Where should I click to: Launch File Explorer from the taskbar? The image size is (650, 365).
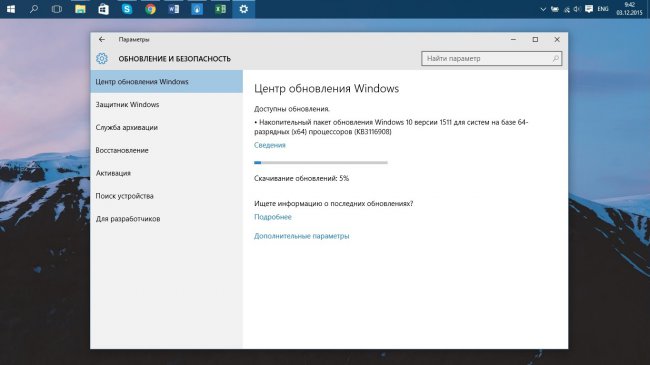80,9
